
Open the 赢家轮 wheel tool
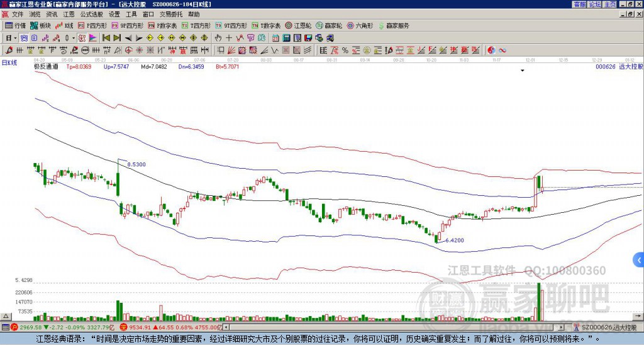pos(329,25)
